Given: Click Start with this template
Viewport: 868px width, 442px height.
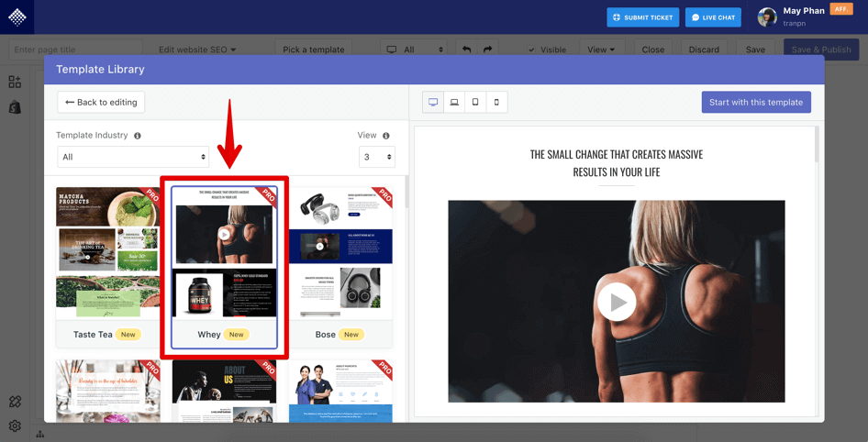Looking at the screenshot, I should pyautogui.click(x=756, y=103).
